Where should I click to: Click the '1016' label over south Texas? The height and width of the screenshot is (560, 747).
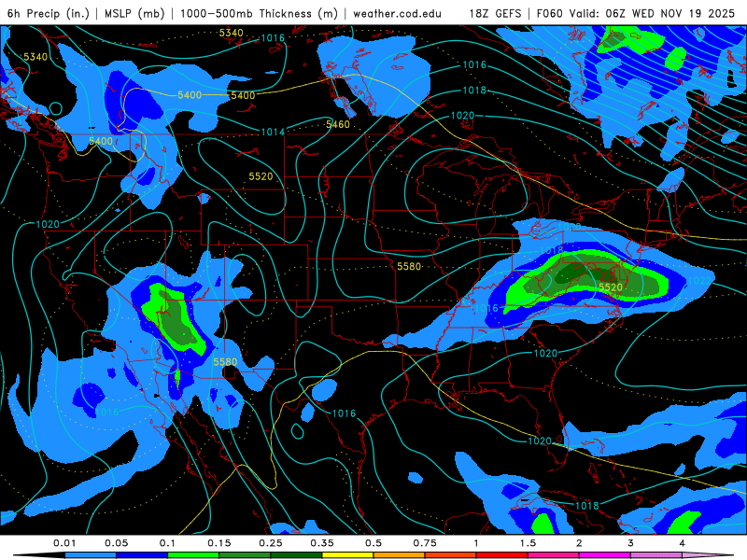(x=344, y=413)
